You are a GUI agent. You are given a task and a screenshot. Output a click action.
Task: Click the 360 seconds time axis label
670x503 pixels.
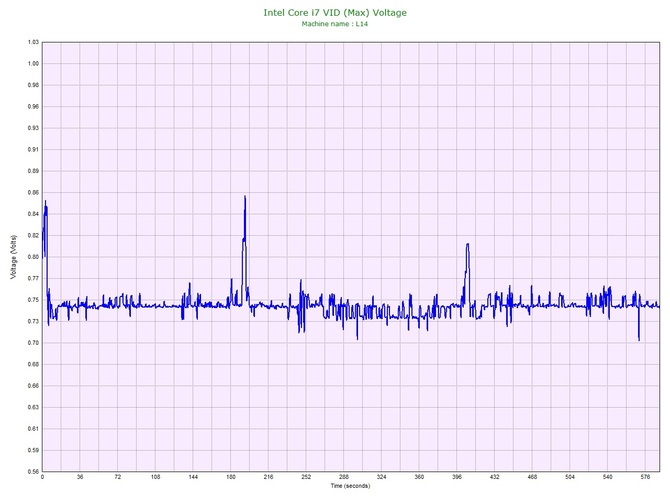click(419, 477)
